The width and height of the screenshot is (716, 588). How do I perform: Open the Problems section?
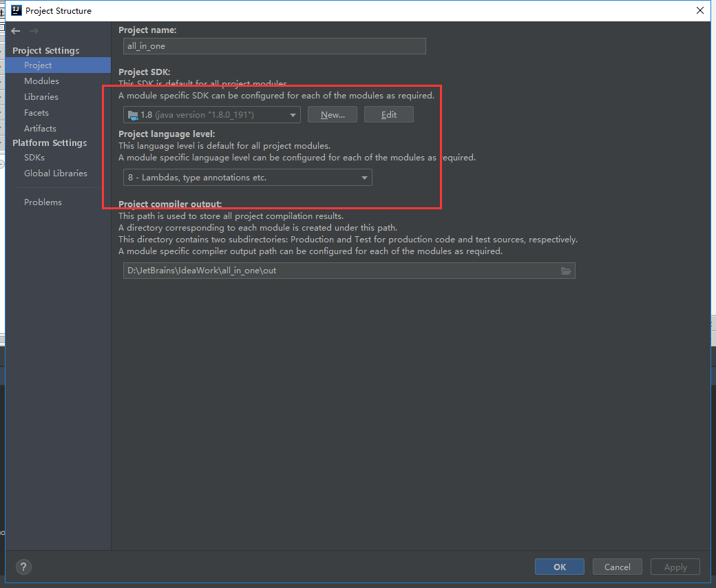coord(43,202)
